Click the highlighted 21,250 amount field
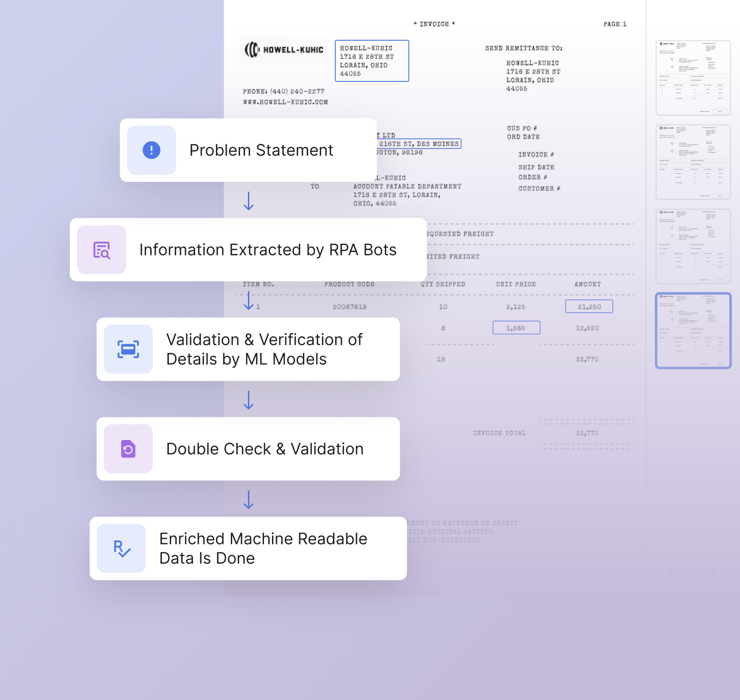This screenshot has width=740, height=700. point(589,306)
